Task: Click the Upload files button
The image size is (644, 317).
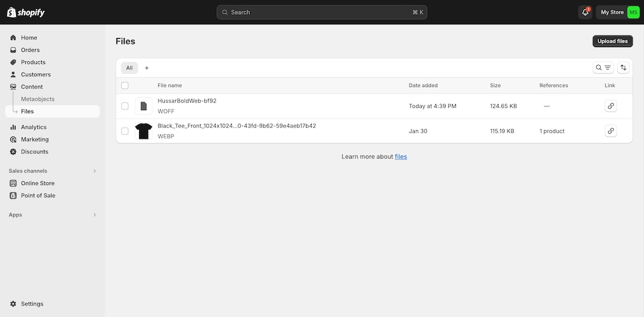Action: point(612,41)
